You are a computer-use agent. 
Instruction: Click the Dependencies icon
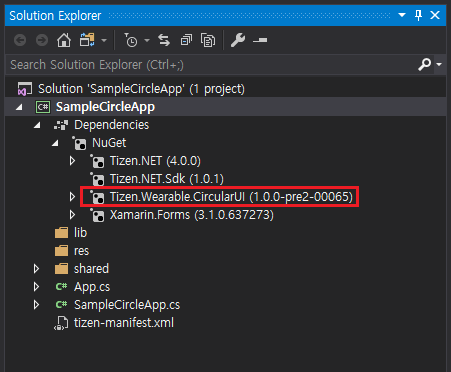click(61, 125)
